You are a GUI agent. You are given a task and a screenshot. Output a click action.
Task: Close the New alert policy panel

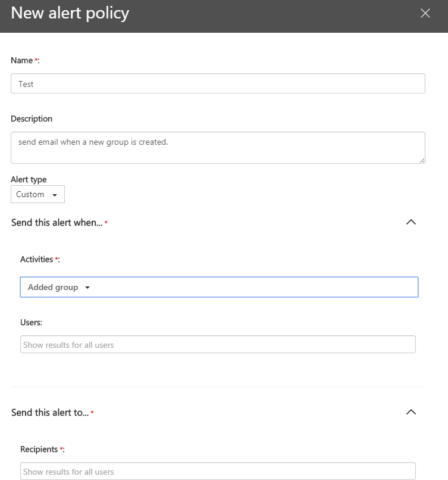click(425, 13)
